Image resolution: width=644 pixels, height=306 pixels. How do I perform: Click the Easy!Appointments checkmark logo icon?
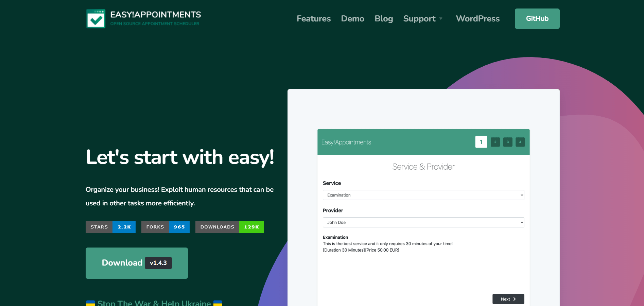coord(96,19)
